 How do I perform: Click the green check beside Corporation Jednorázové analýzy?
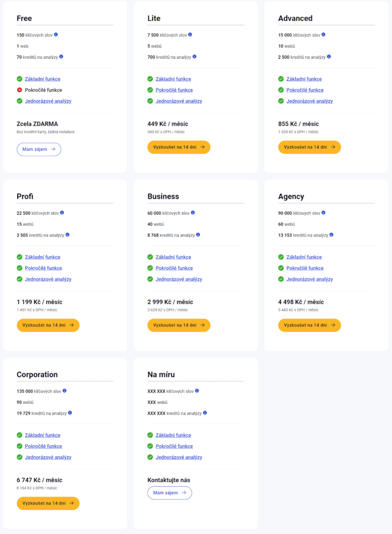click(19, 457)
